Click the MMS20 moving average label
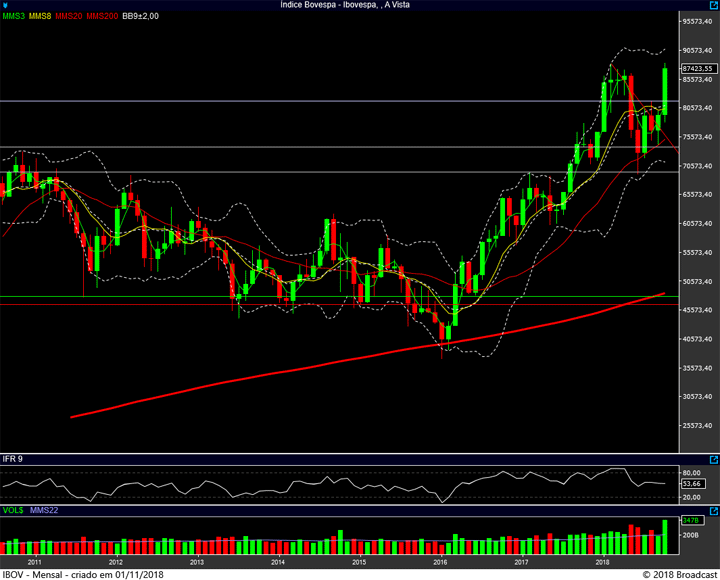 [69, 16]
